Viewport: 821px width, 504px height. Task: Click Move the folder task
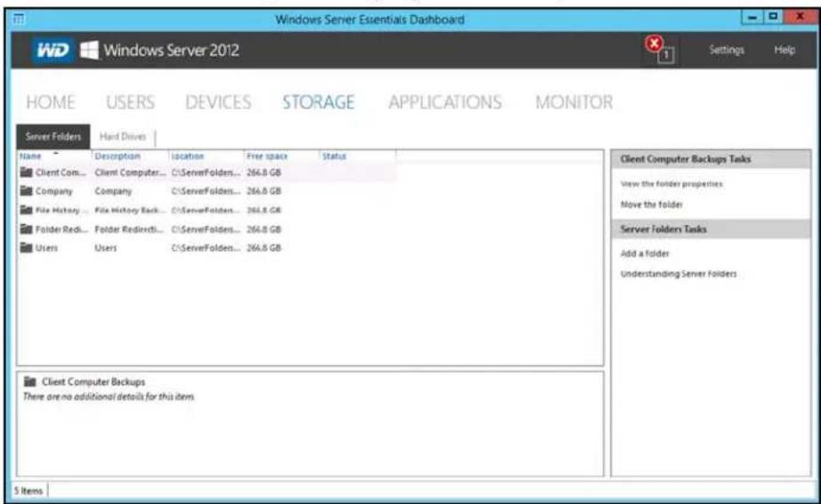click(651, 204)
